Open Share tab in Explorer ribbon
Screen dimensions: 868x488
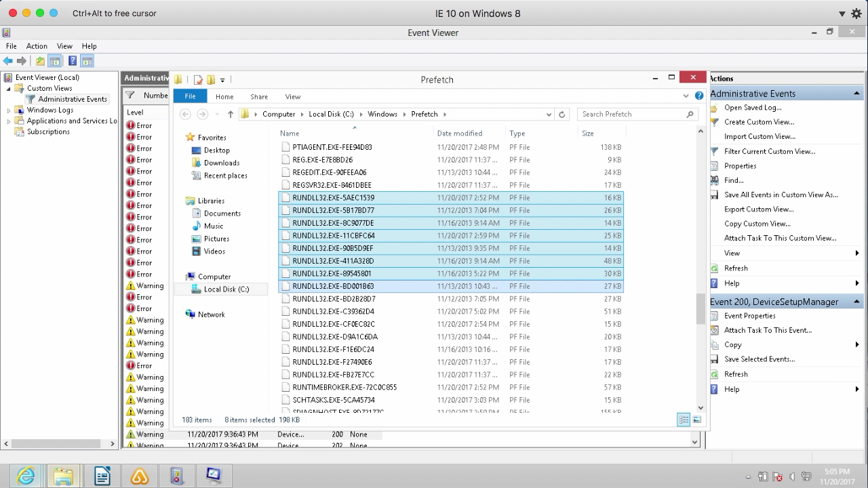[259, 97]
